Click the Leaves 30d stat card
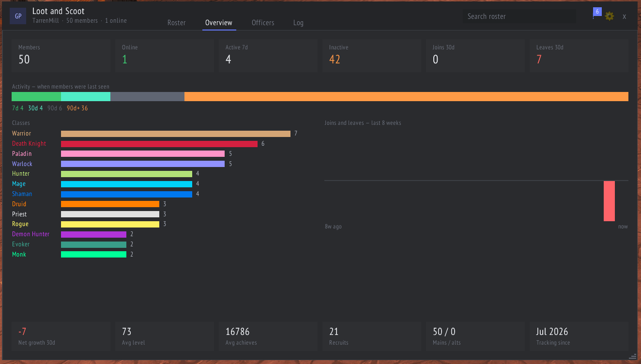This screenshot has height=364, width=641. [x=579, y=56]
